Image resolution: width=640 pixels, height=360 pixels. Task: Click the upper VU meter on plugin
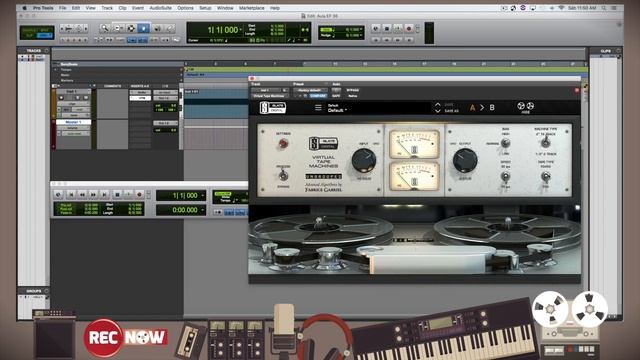tap(414, 144)
